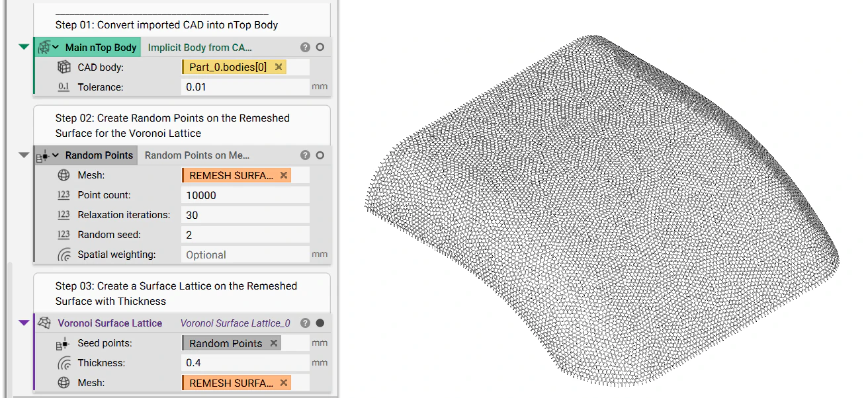This screenshot has width=868, height=398.
Task: Click the Voronoi Surface Lattice block icon
Action: pyautogui.click(x=44, y=324)
